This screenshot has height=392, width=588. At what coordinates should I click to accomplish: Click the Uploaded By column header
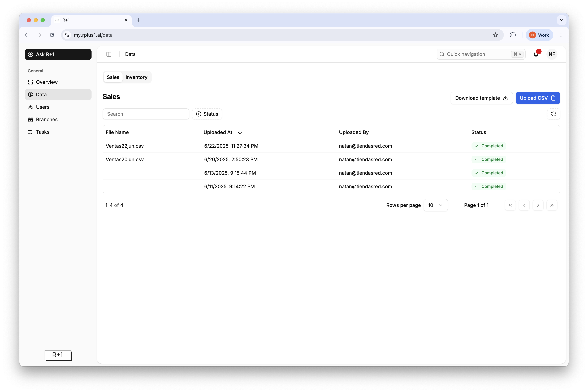point(354,132)
